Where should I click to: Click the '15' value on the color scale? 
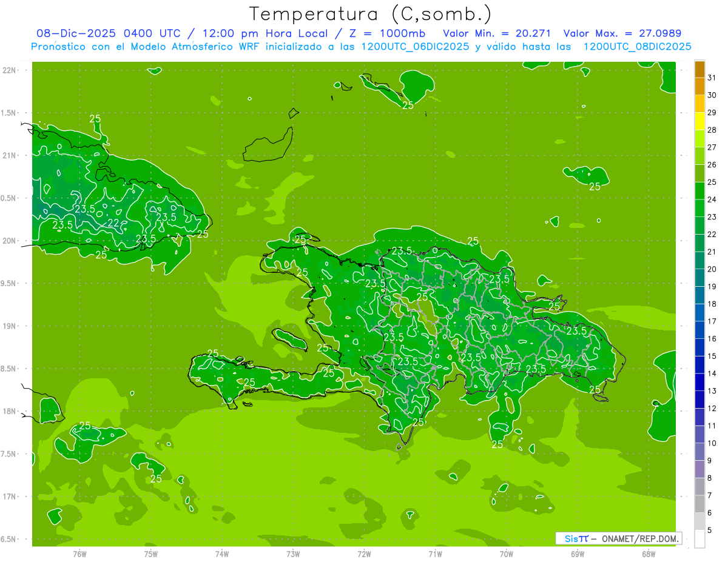point(712,356)
